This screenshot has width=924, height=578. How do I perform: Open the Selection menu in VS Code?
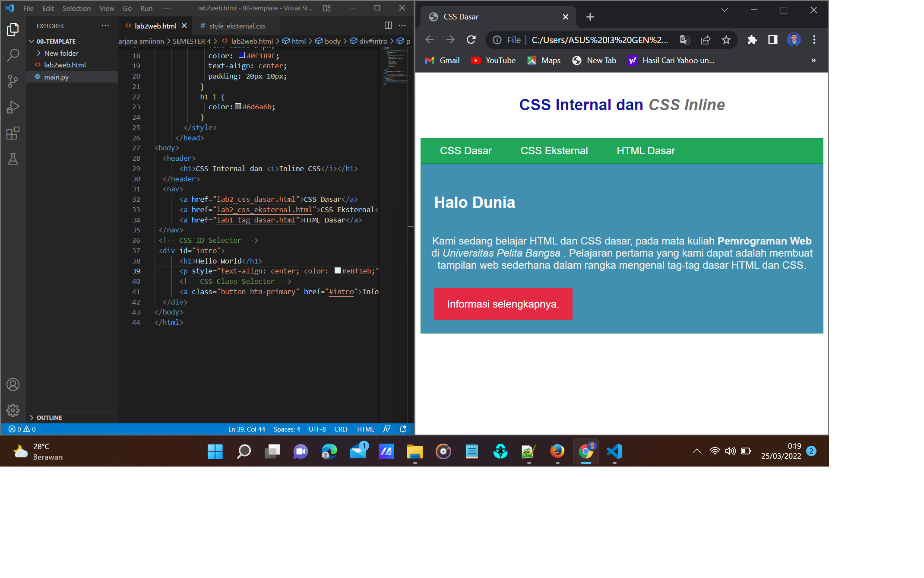(76, 8)
